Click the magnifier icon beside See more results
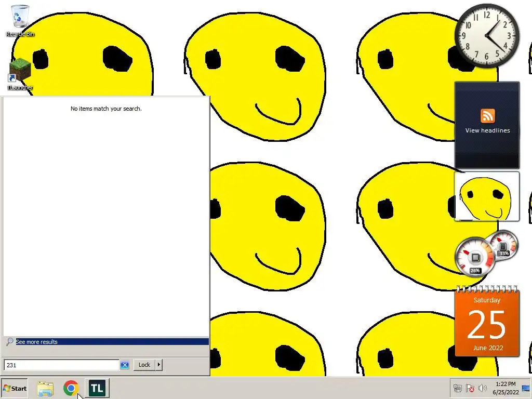 10,341
